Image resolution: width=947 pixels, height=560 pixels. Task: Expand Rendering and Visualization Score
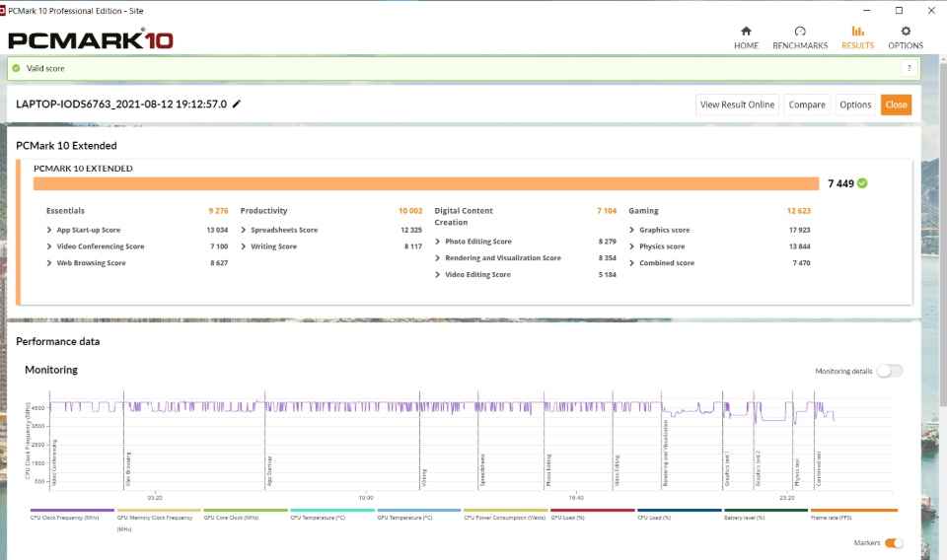coord(437,257)
